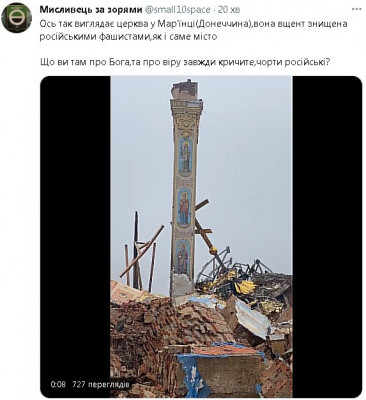Open the @small10space handle link
The height and width of the screenshot is (400, 366).
[177, 10]
